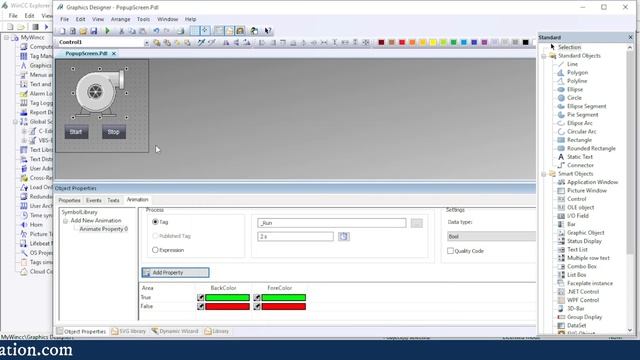Viewport: 640px width, 360px height.
Task: Click the Cut scissors toolbar icon
Action: click(121, 31)
